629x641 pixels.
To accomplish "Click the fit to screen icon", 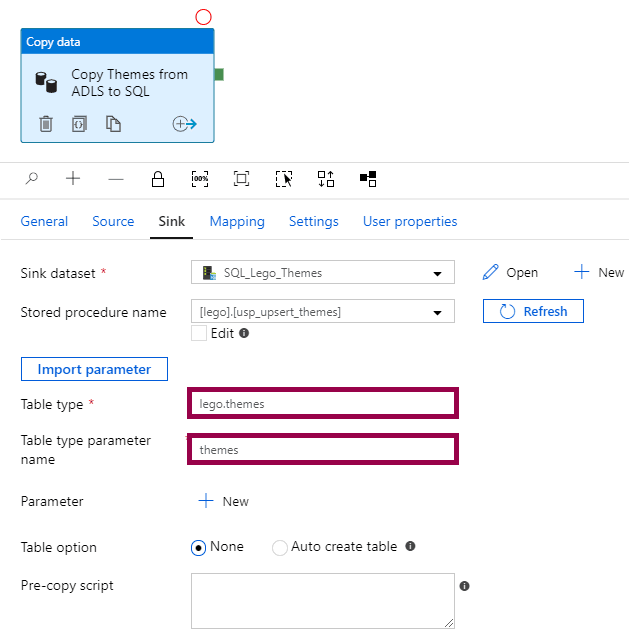I will coord(241,179).
